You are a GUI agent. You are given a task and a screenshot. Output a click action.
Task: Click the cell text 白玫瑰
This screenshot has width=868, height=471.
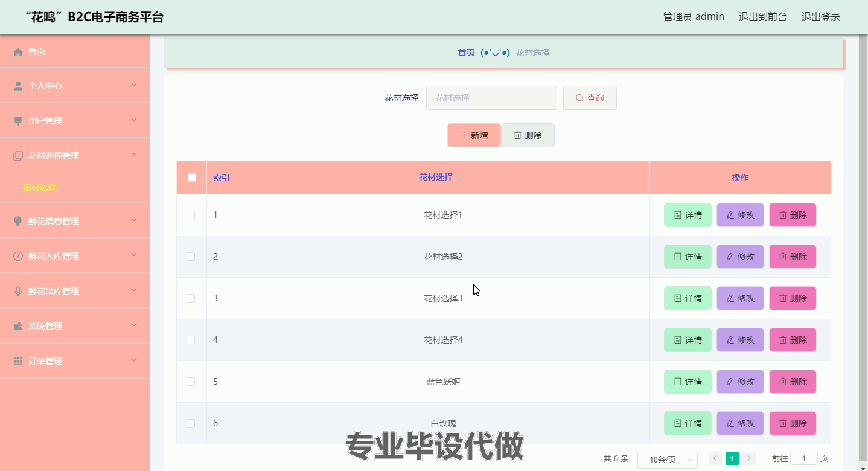[x=443, y=423]
